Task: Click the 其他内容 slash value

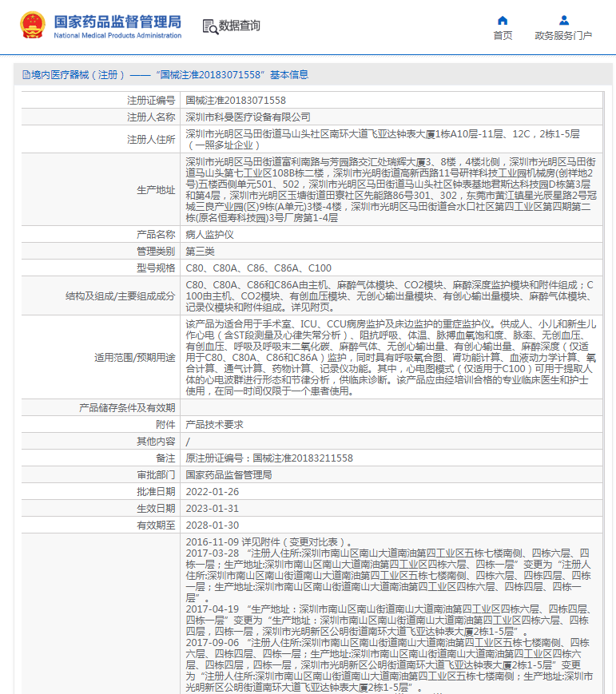Action: pyautogui.click(x=188, y=442)
